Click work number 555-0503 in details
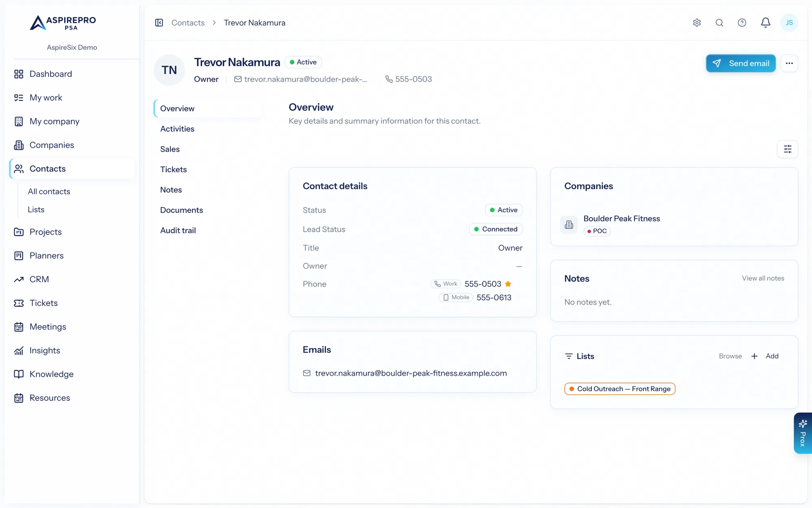Screen dimensions: 812x508 [x=483, y=284]
